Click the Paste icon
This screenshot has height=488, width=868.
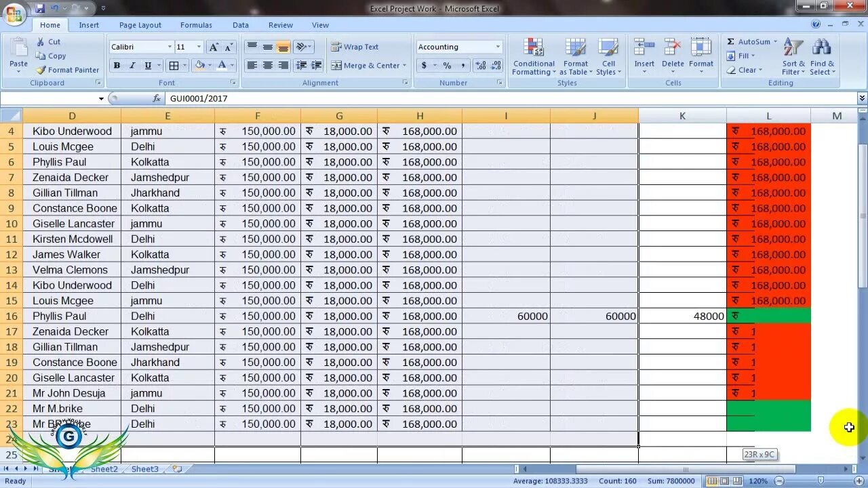click(x=18, y=49)
